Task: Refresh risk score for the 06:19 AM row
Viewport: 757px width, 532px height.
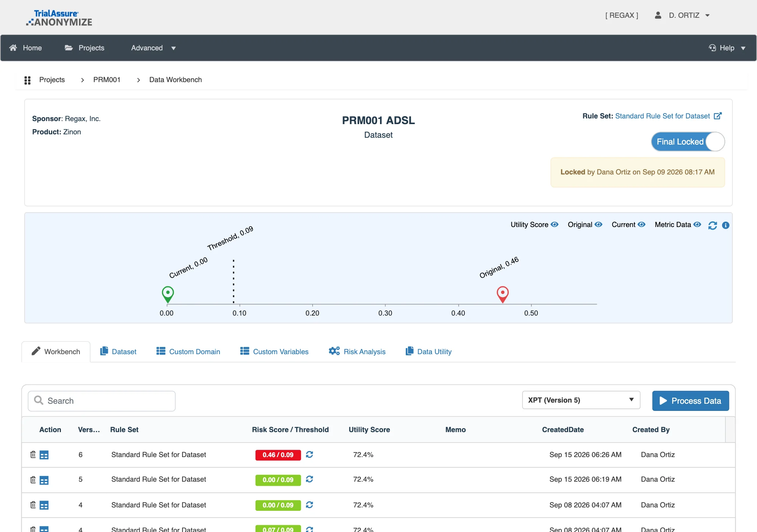Action: pos(310,479)
